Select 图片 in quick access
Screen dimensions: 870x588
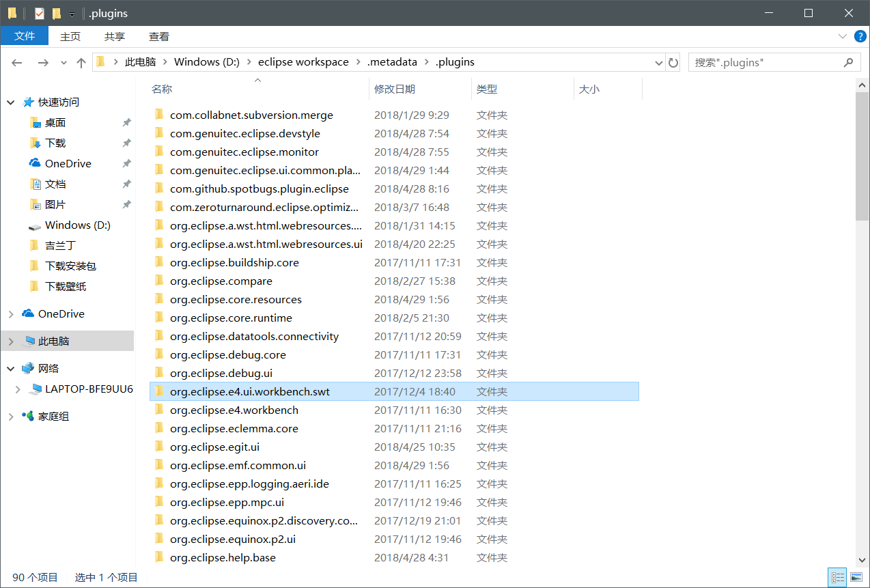coord(55,205)
